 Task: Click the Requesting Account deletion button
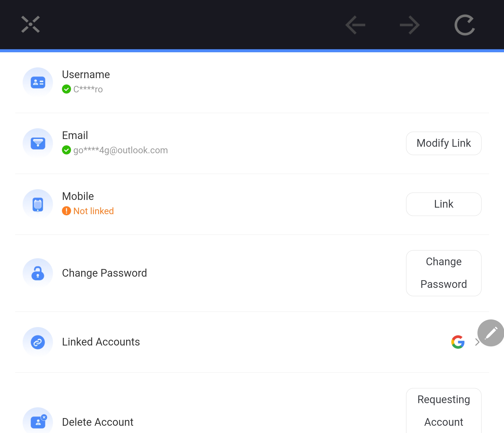click(444, 411)
